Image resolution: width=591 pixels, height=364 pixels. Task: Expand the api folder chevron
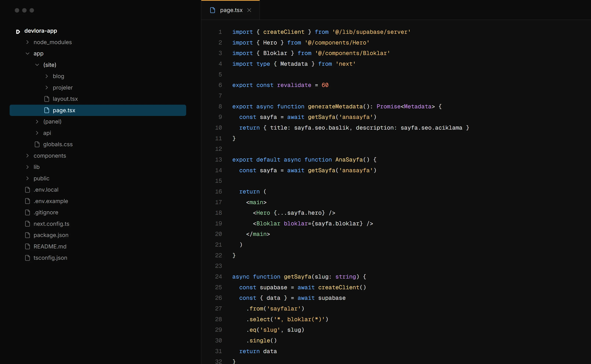37,133
